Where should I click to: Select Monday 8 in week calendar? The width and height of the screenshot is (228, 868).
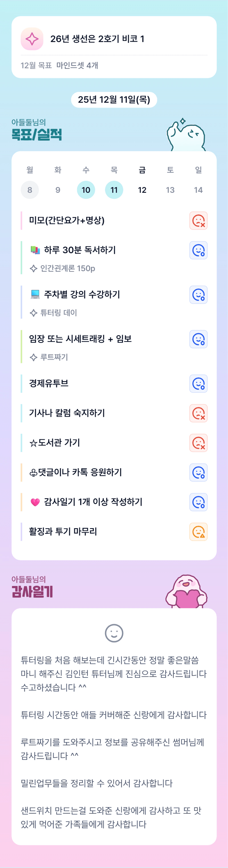tap(29, 190)
